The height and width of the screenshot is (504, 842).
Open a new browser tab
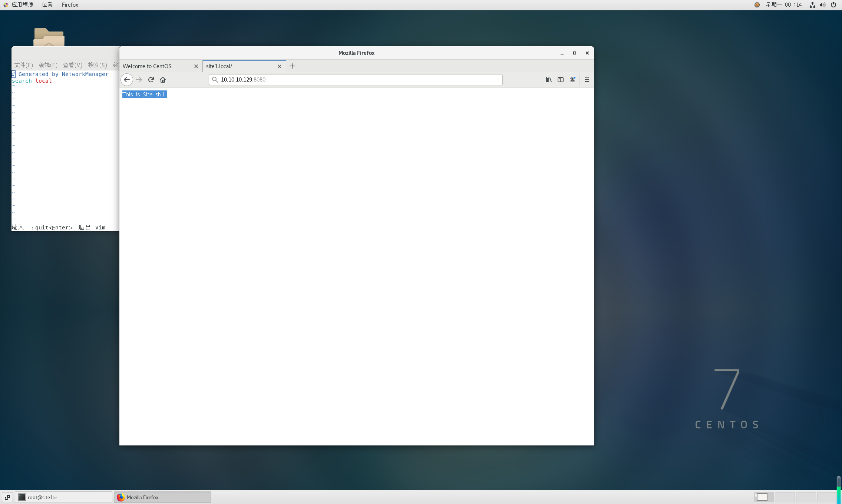point(292,66)
